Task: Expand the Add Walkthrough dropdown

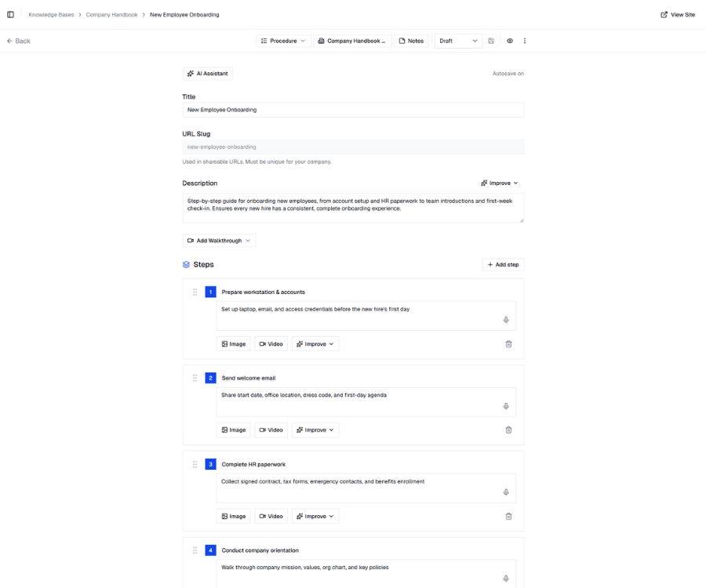Action: coord(219,241)
